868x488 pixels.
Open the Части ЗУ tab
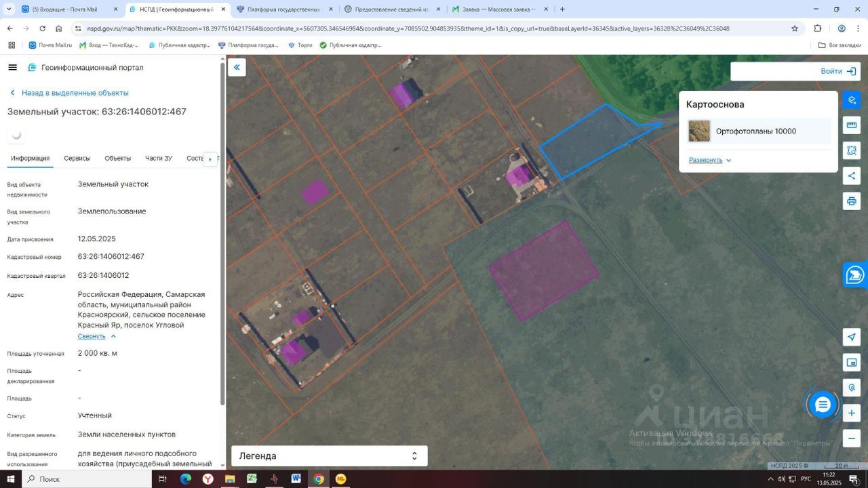pos(159,158)
